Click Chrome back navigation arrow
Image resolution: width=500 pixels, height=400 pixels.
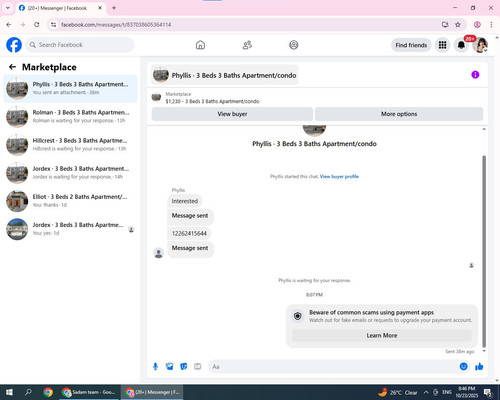[9, 25]
